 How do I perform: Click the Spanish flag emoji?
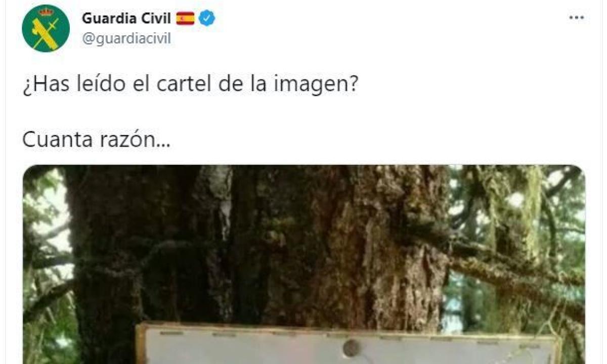click(185, 19)
